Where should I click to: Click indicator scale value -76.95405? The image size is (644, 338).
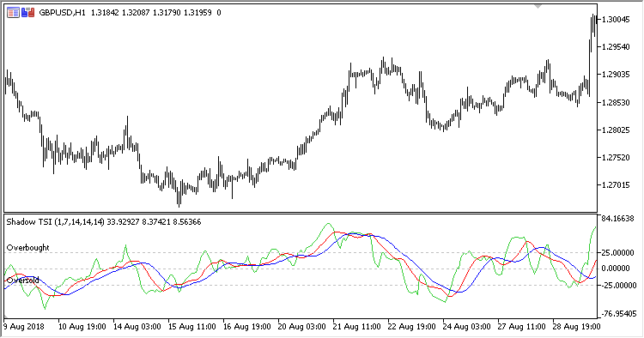click(619, 314)
